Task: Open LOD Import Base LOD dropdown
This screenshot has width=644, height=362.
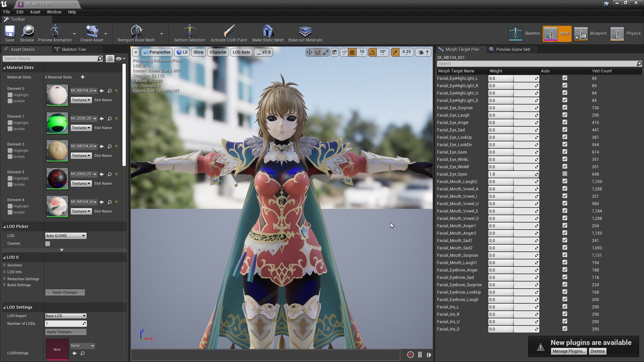Action: click(66, 316)
